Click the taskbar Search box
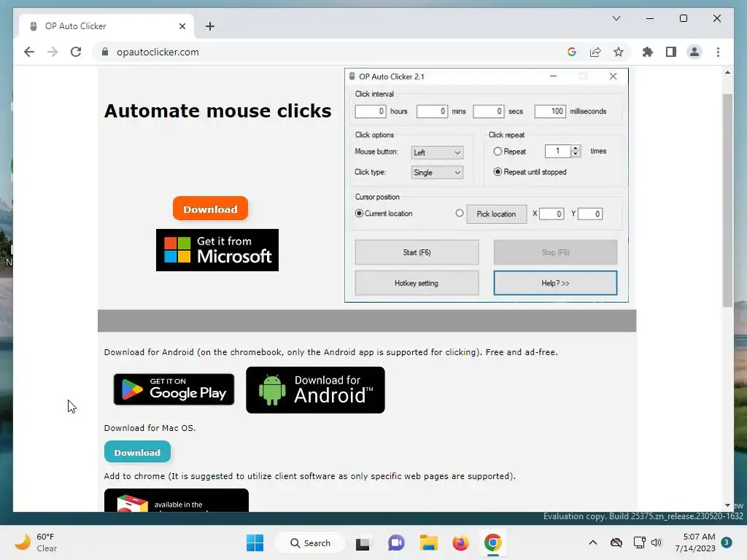This screenshot has width=747, height=560. coord(310,542)
